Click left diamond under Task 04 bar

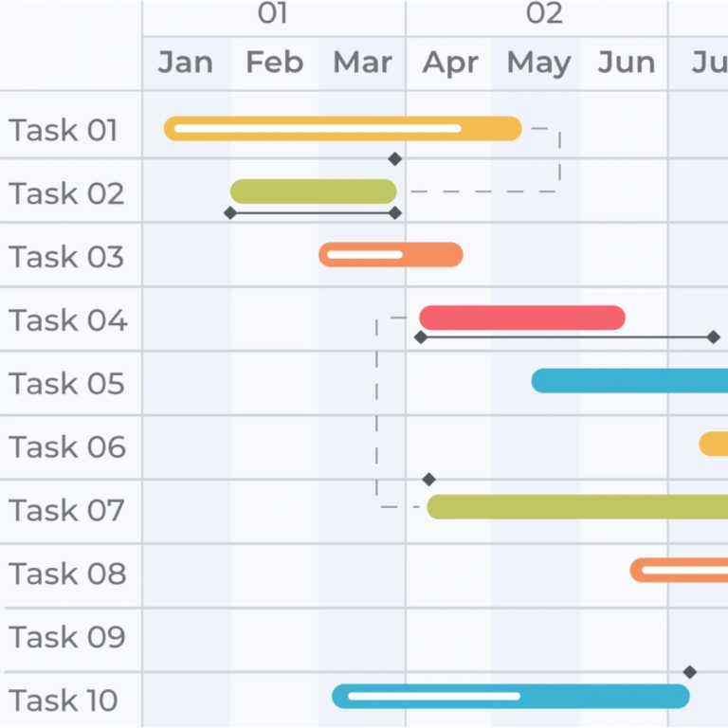421,337
